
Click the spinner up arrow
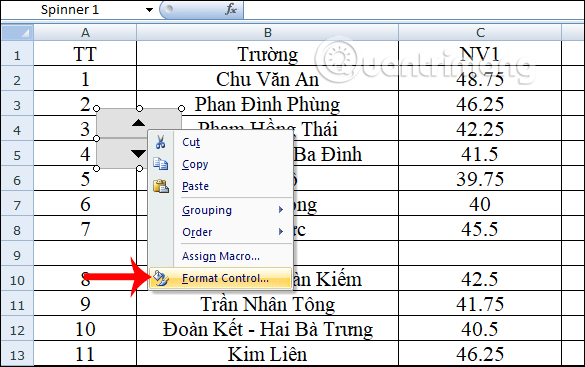tap(138, 123)
